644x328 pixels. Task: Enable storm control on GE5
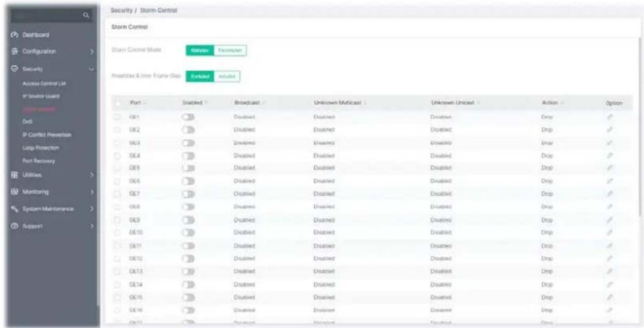pyautogui.click(x=188, y=168)
